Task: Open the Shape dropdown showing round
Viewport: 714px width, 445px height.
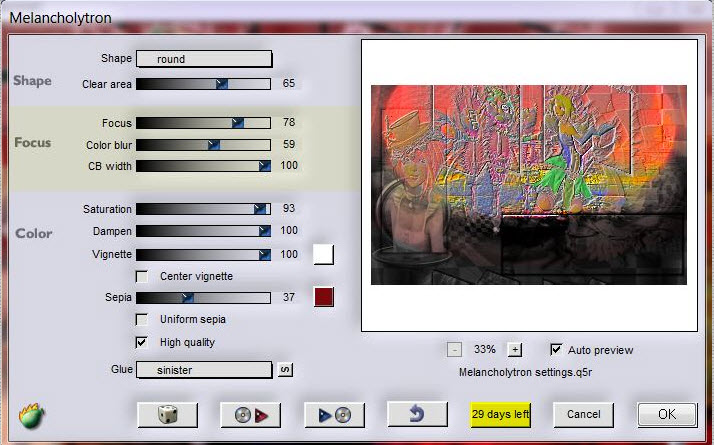Action: tap(204, 59)
